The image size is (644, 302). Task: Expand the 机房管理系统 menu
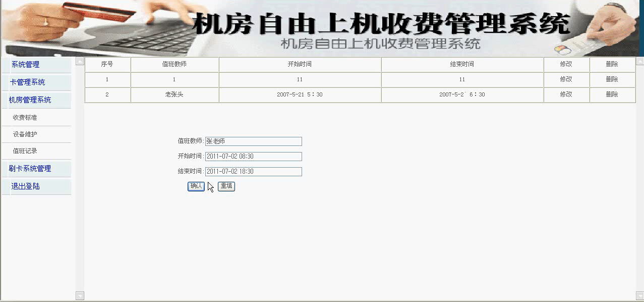point(30,100)
